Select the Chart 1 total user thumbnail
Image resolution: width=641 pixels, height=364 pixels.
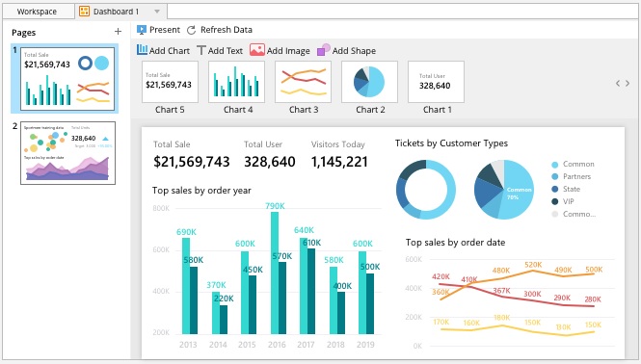(437, 82)
